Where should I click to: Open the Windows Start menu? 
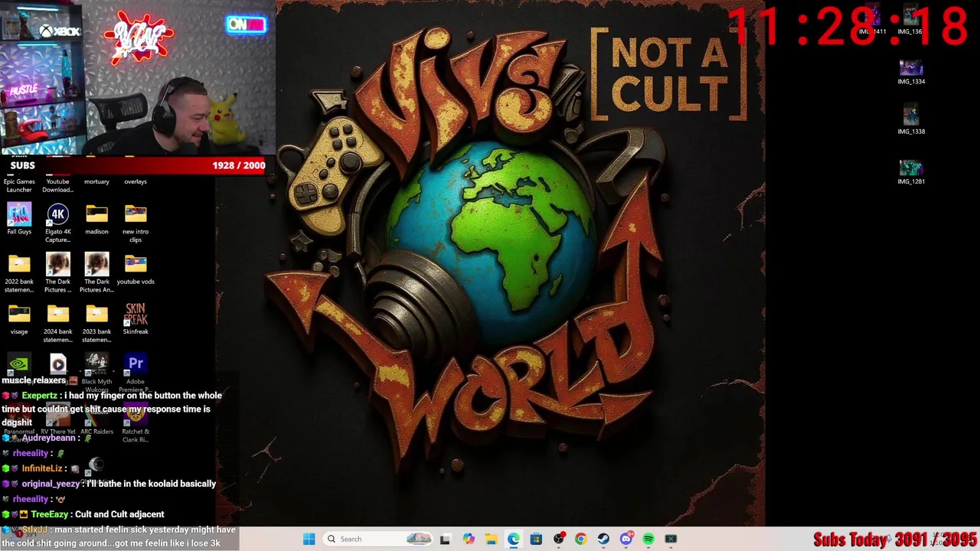click(x=309, y=539)
